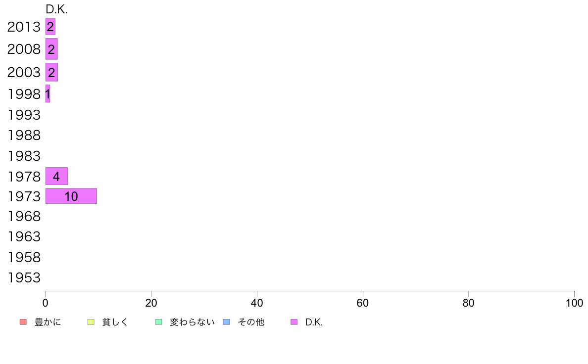
Task: Click the magenta D.K. legend swatch
Action: tap(294, 322)
